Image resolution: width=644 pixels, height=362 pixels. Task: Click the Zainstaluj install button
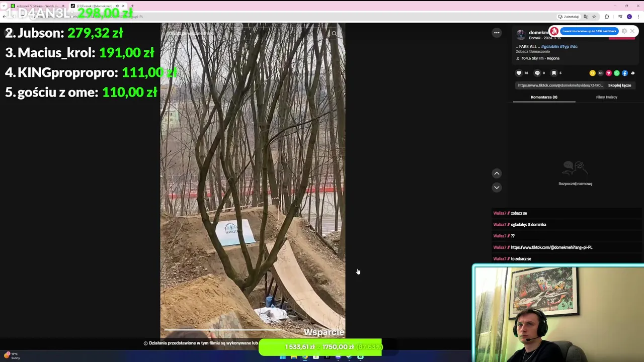[568, 17]
